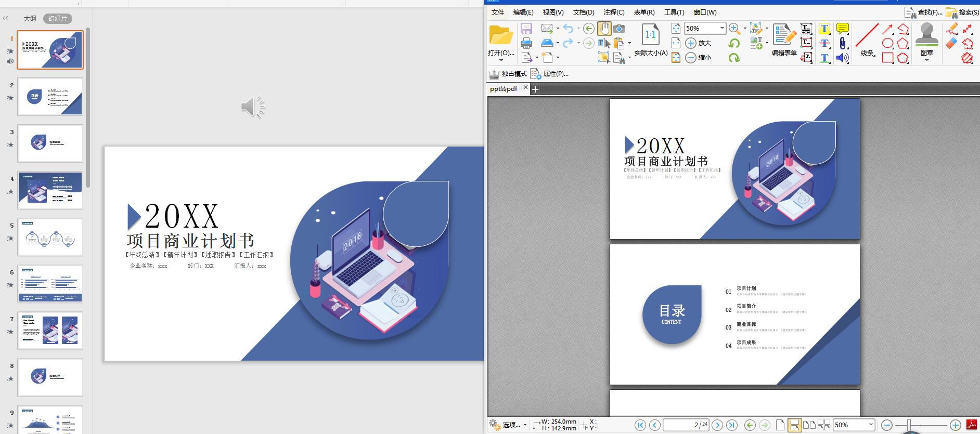980x434 pixels.
Task: Open the status bar zoom 50% dropdown
Action: coord(871,425)
